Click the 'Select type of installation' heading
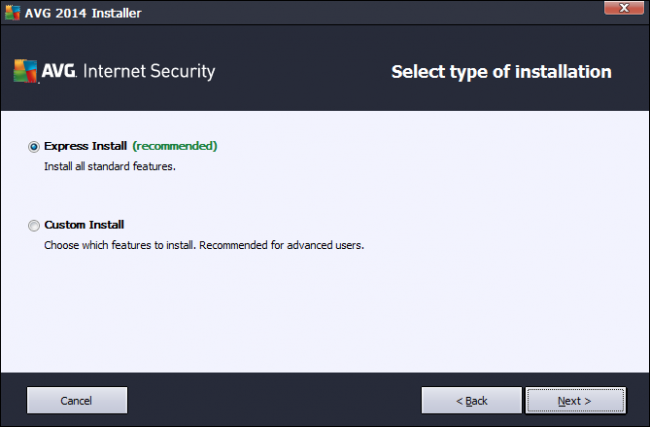650x427 pixels. (500, 72)
